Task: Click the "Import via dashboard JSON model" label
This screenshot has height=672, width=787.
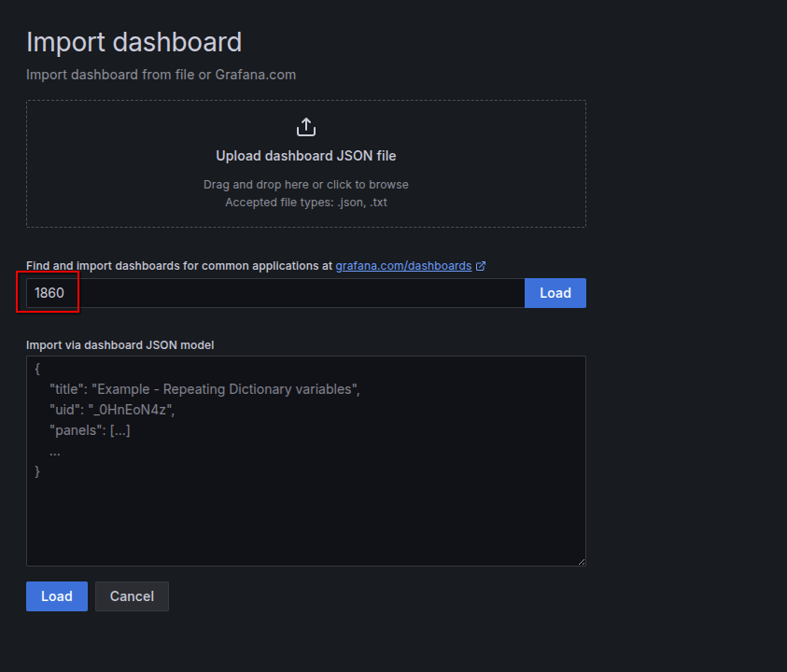Action: 119,345
